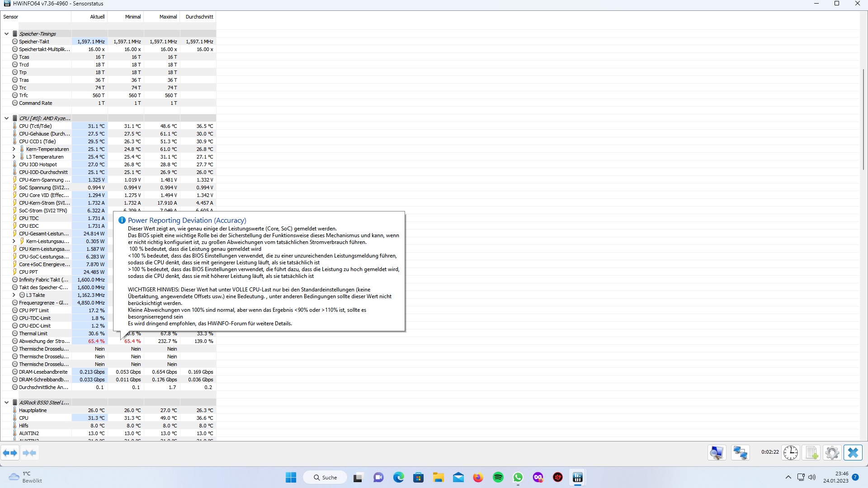
Task: Close sensor window with blue X button
Action: (853, 452)
